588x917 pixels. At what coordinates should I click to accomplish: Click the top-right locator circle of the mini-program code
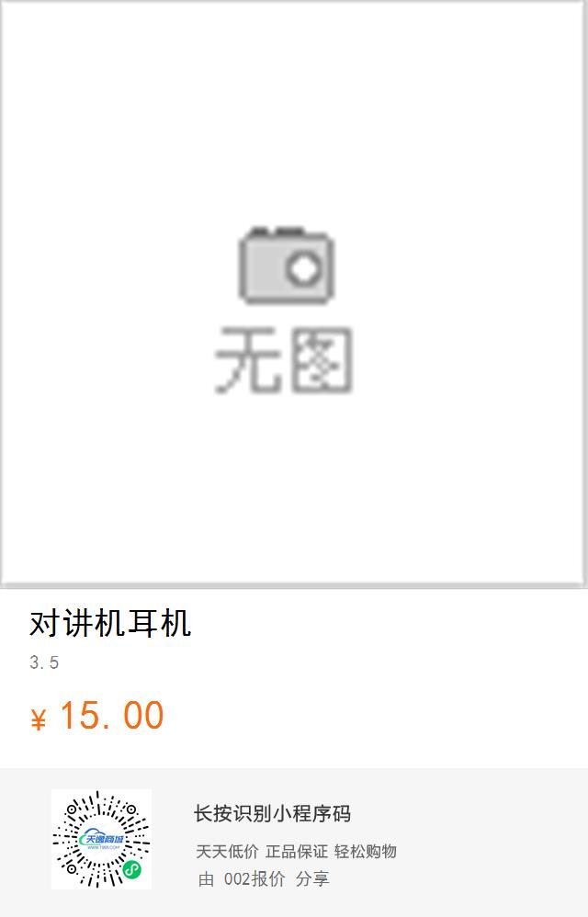(131, 809)
